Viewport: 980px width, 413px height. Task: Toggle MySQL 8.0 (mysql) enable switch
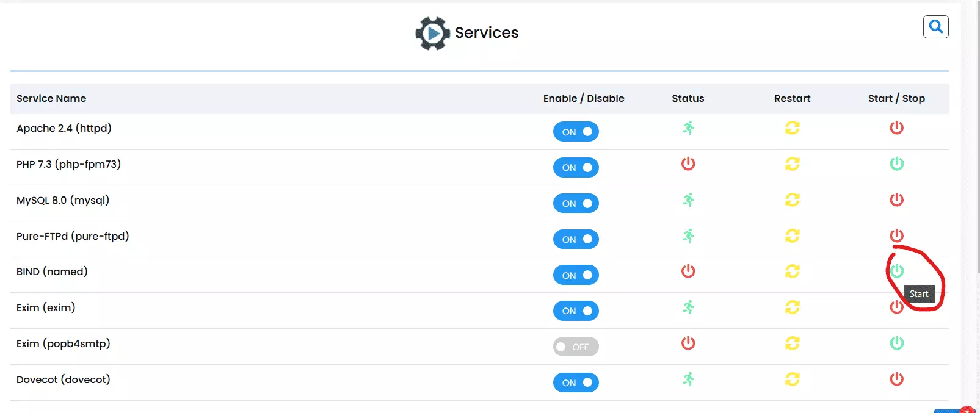[576, 204]
